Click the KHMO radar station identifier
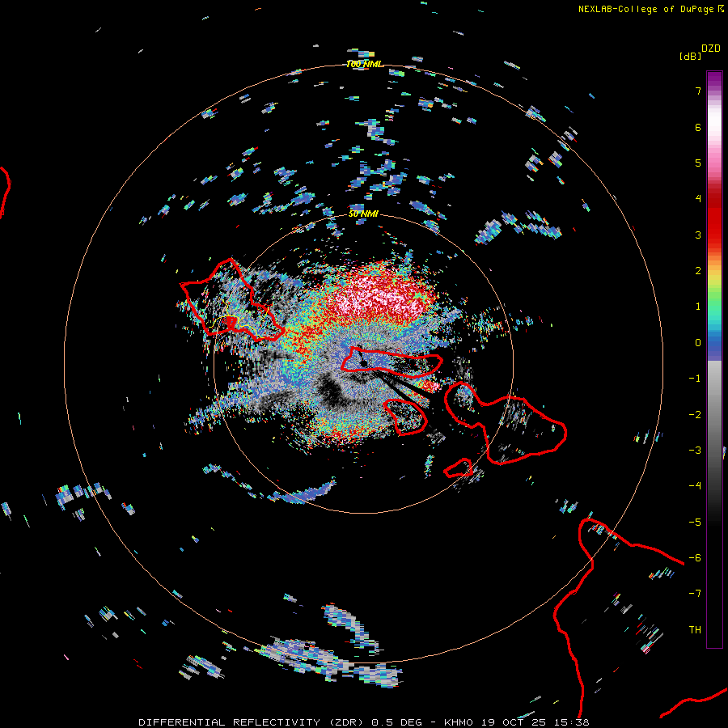This screenshot has height=728, width=728. click(x=459, y=722)
